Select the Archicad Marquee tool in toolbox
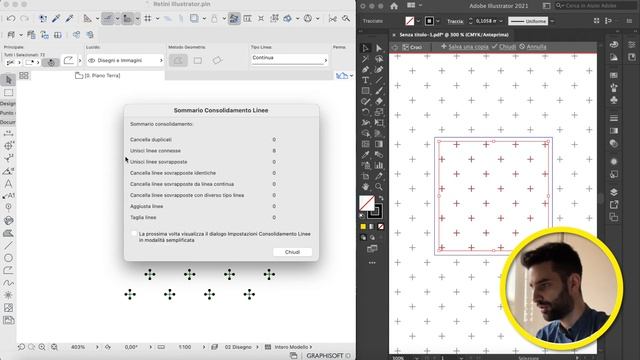This screenshot has height=360, width=640. tap(8, 93)
